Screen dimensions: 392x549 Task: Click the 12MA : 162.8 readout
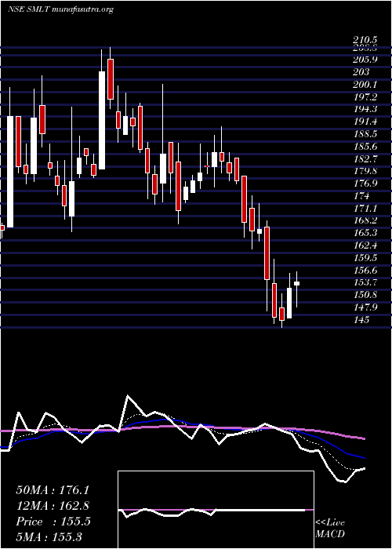pos(53,506)
